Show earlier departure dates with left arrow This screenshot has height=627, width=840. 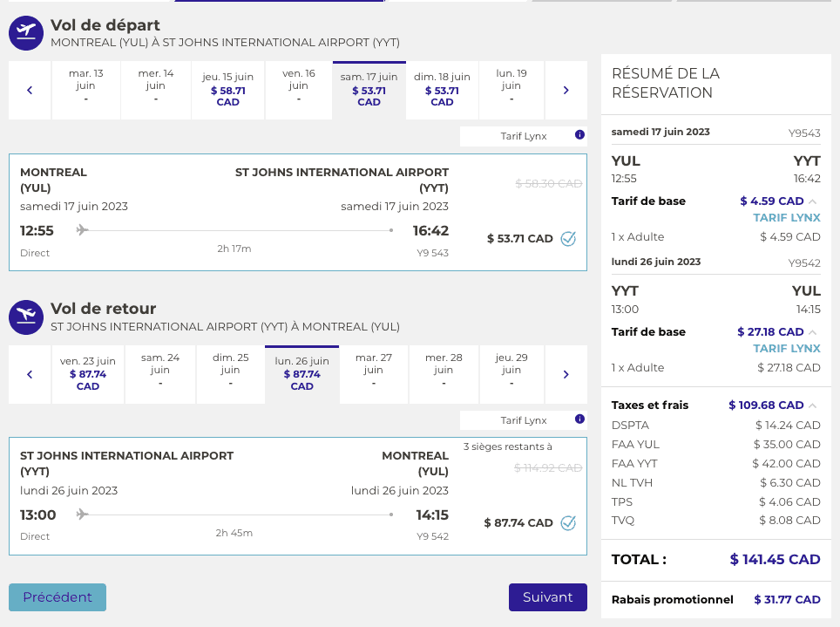(30, 90)
